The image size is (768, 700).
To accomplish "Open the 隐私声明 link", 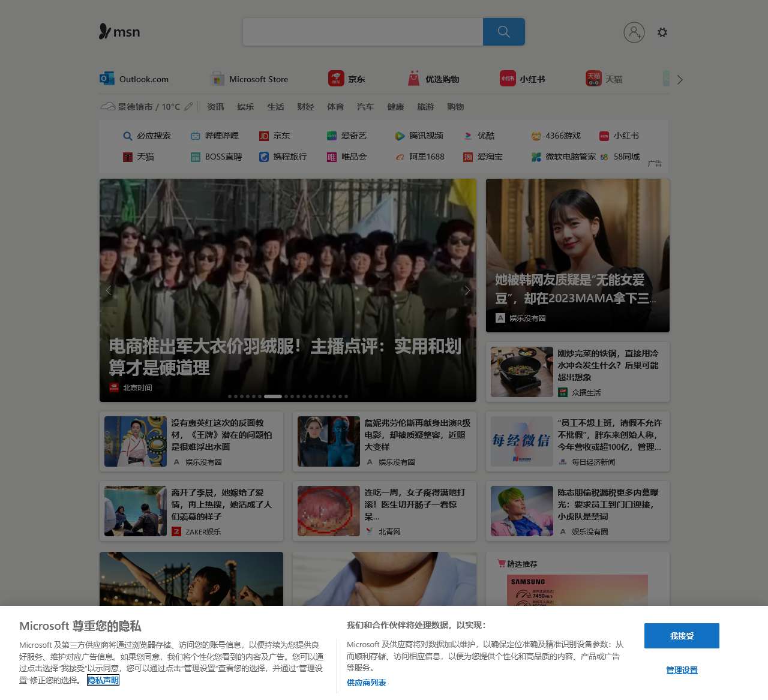I will point(103,680).
